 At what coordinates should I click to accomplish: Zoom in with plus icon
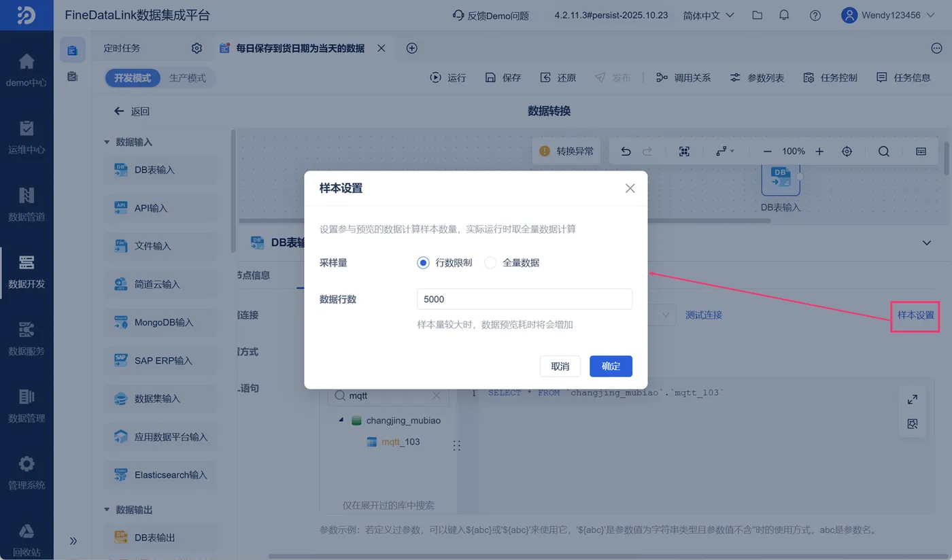819,152
